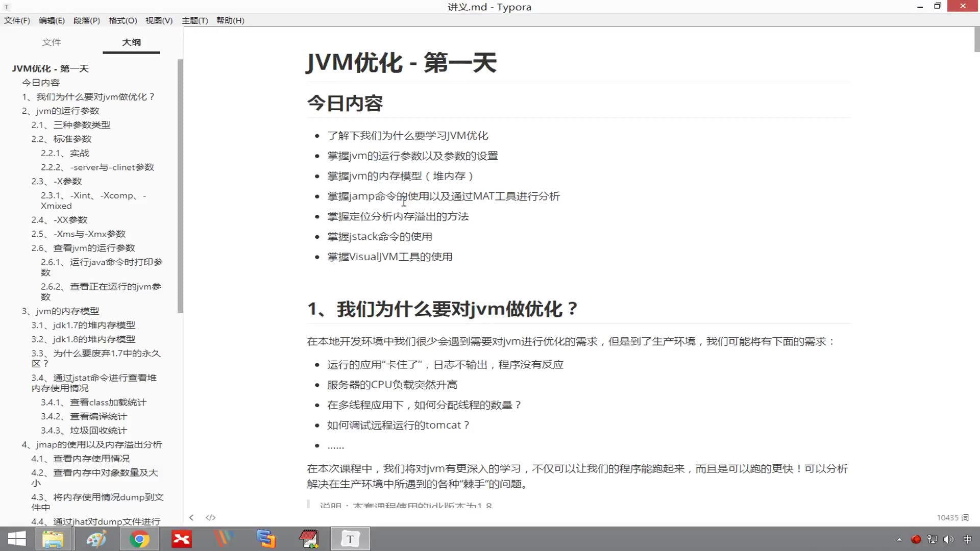The width and height of the screenshot is (980, 551).
Task: Go to outline 2.2.2、-server与-clinet参数
Action: coord(97,167)
